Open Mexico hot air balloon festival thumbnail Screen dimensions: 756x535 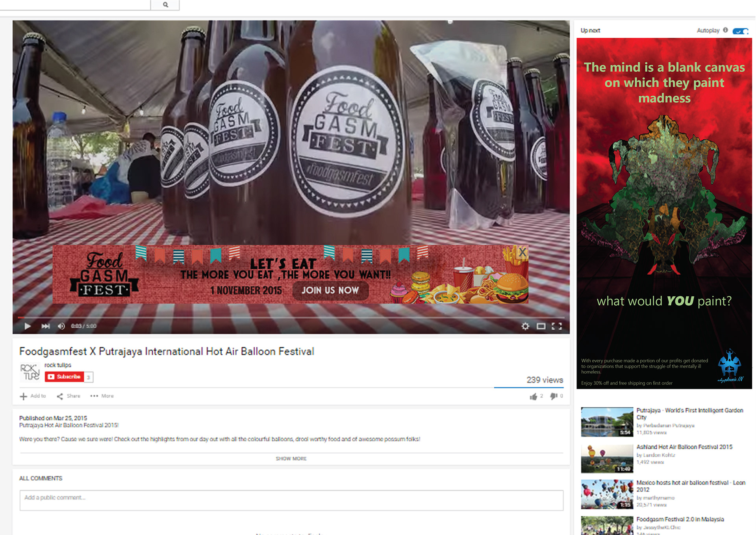point(607,494)
